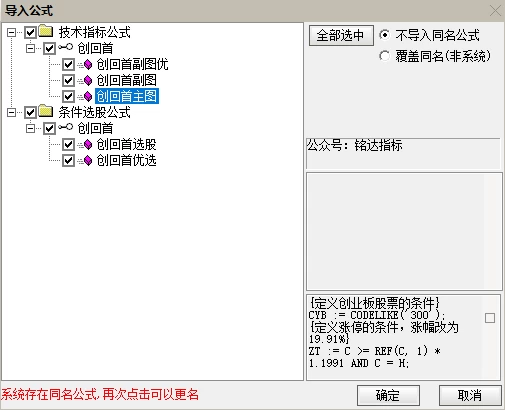
Task: Click the magenta diamond icon beside 创回首副图
Action: (87, 80)
